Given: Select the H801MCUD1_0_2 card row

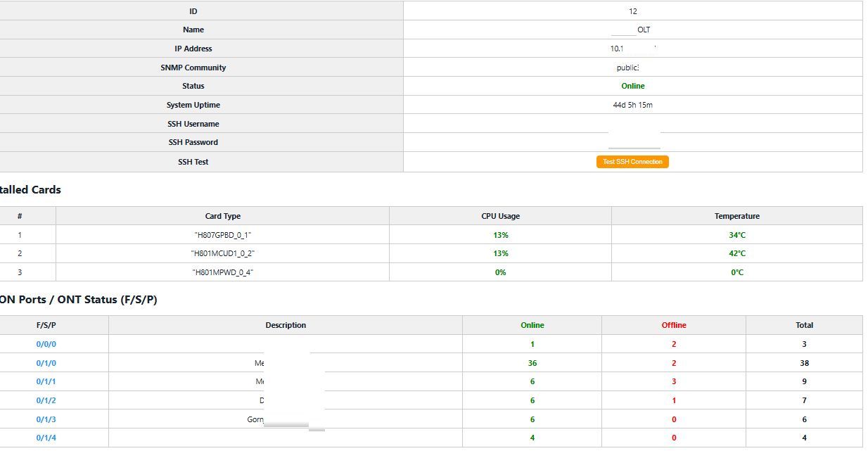Looking at the screenshot, I should [222, 253].
